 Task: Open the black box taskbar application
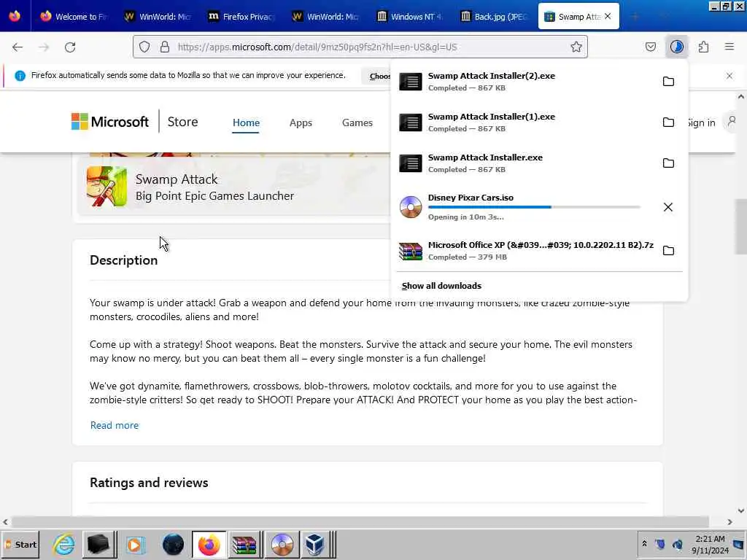(99, 544)
